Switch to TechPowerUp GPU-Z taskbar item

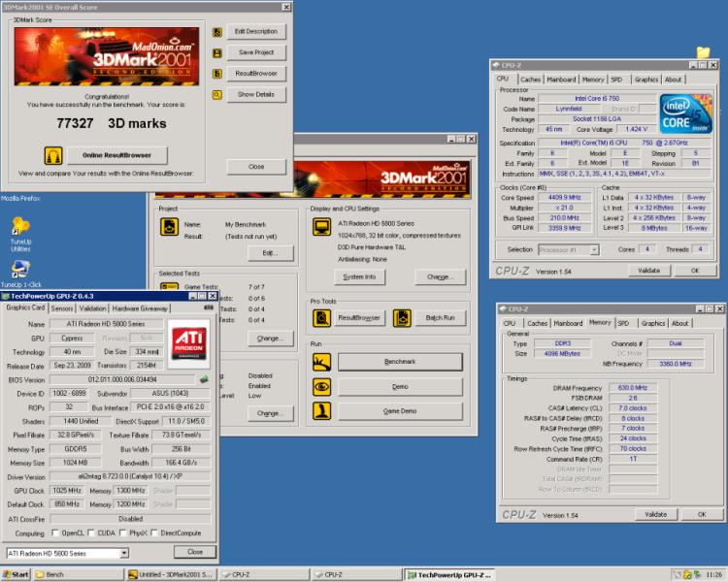(449, 574)
